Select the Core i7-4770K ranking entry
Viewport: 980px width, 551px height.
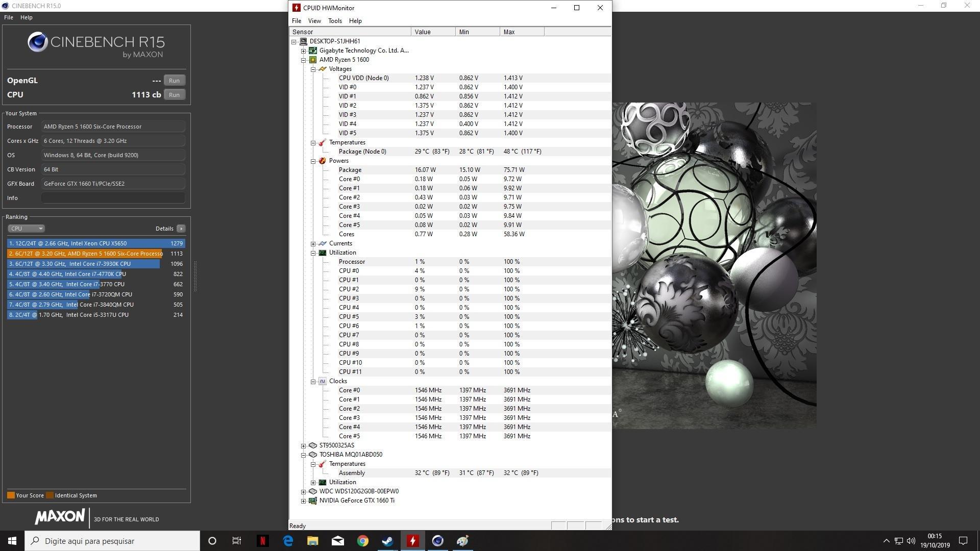click(x=96, y=274)
